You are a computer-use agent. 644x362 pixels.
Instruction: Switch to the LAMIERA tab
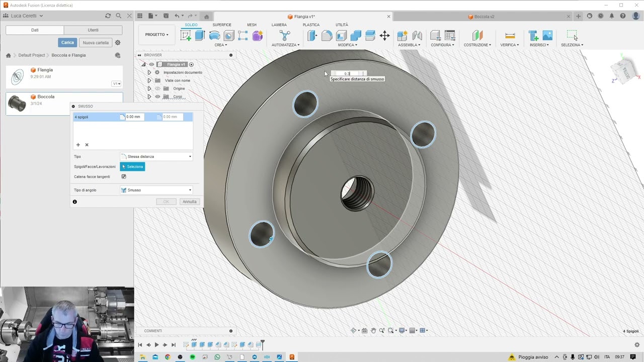tap(279, 25)
